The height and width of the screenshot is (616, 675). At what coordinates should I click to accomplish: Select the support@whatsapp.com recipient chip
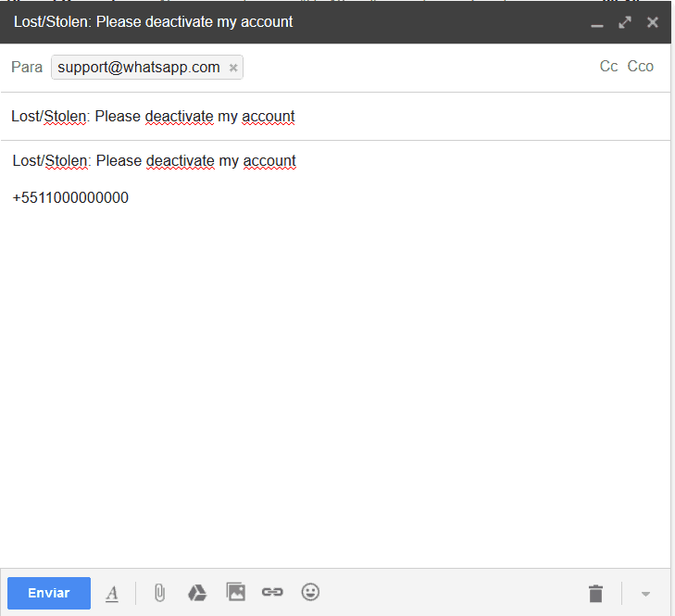click(147, 68)
